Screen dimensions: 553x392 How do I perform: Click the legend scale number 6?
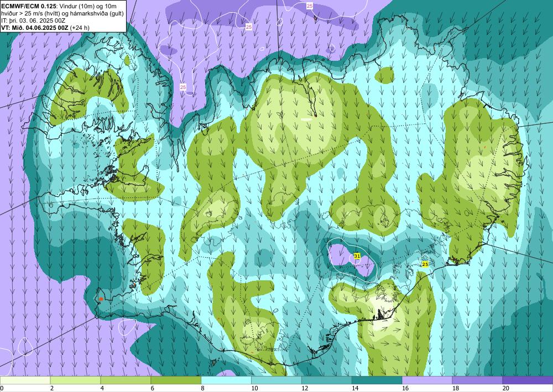pos(153,389)
